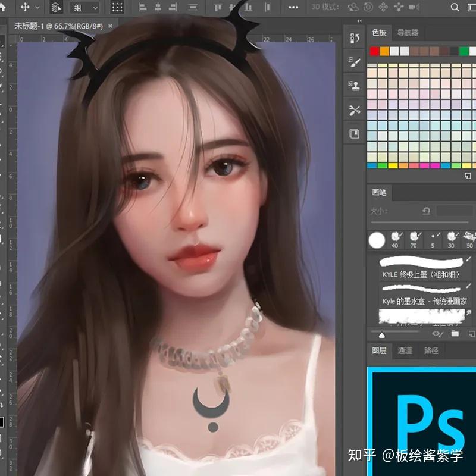Select the recent brush labeled 5
This screenshot has width=476, height=476.
click(434, 240)
